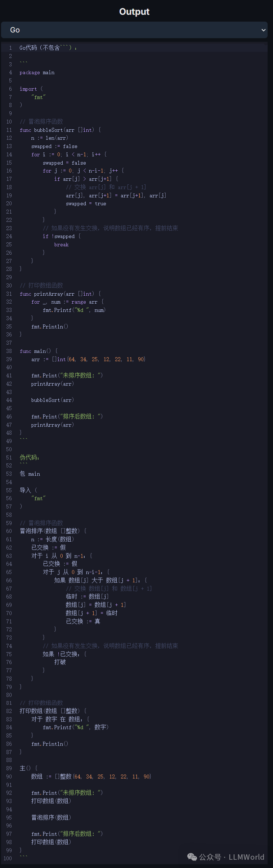Click 'n := len(arr)' line
The height and width of the screenshot is (868, 273).
pyautogui.click(x=50, y=138)
